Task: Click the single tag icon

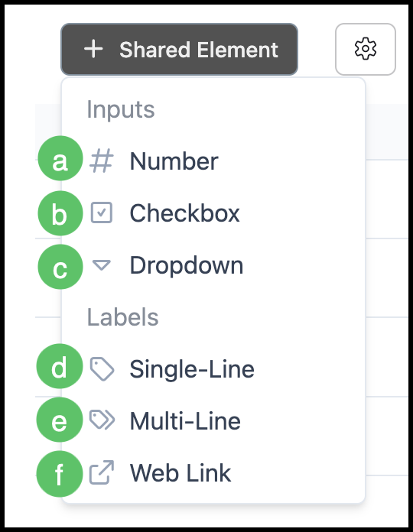Action: tap(102, 368)
